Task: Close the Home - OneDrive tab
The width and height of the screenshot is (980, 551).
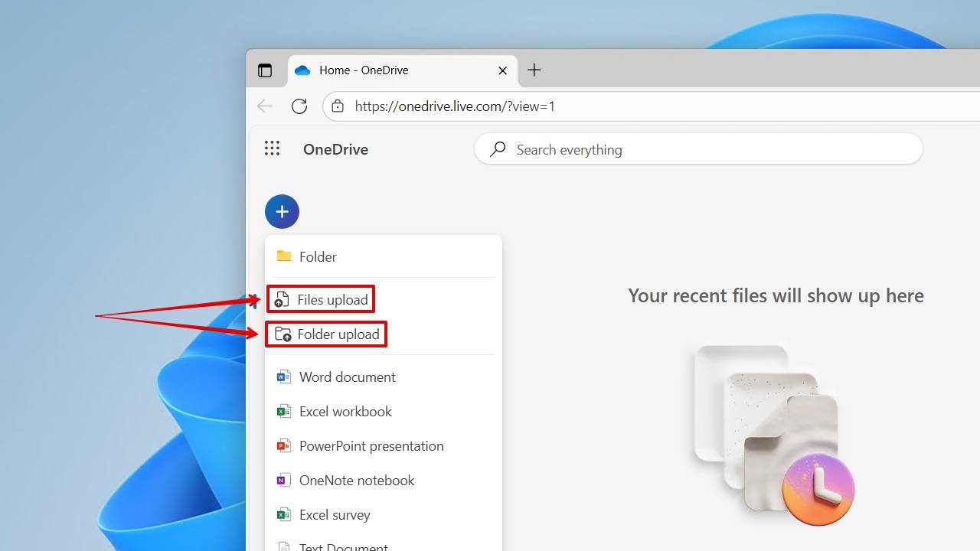Action: coord(502,70)
